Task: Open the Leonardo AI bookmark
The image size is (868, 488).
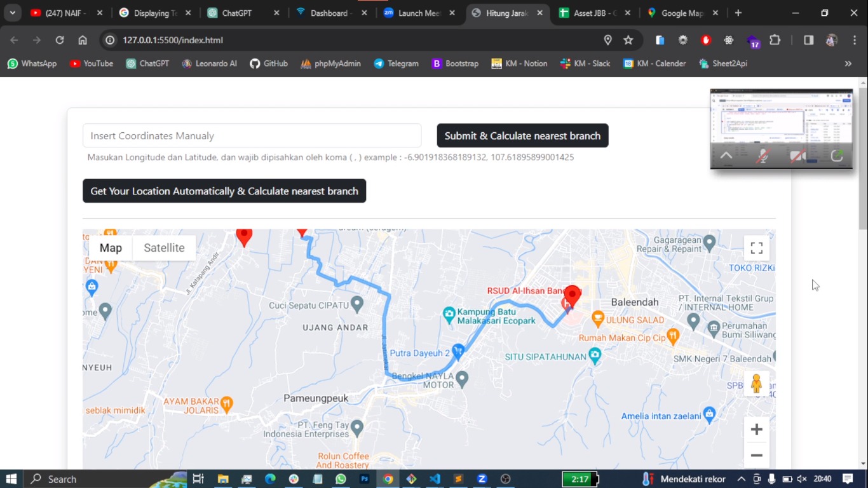Action: click(x=209, y=64)
